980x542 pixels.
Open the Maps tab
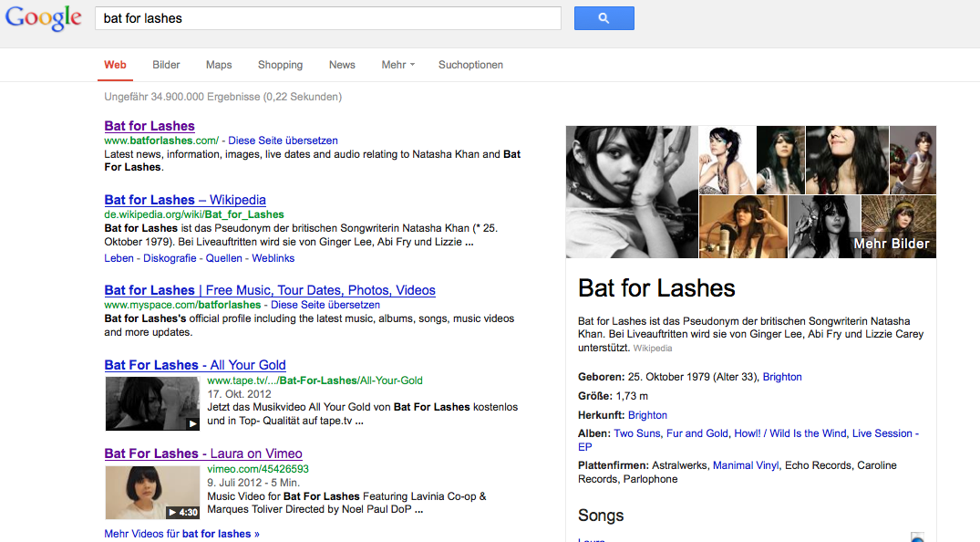point(219,65)
